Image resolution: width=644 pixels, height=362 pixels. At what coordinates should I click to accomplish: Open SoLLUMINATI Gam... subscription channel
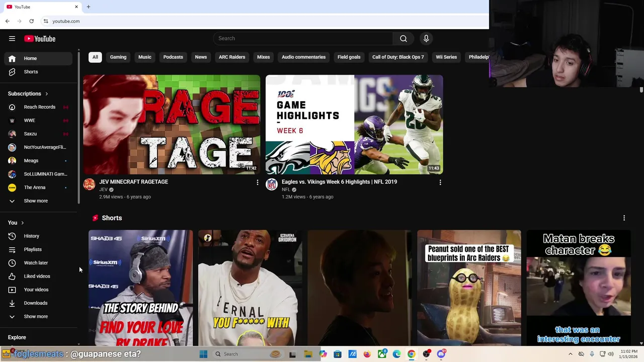38,174
